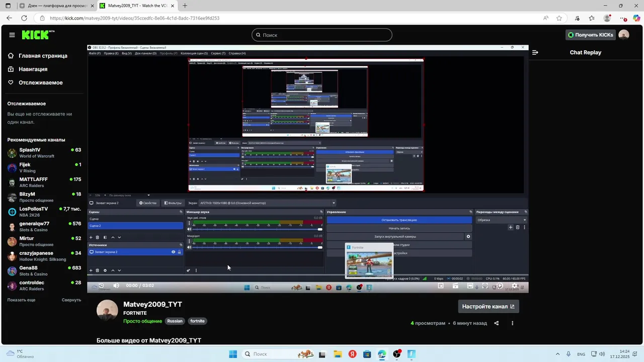Open the Kick hamburger menu
Image resolution: width=644 pixels, height=362 pixels.
coord(12,35)
